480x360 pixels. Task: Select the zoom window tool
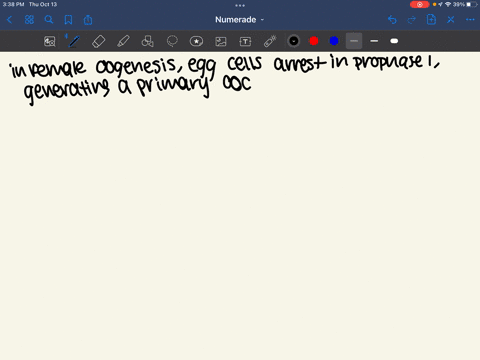[50, 41]
